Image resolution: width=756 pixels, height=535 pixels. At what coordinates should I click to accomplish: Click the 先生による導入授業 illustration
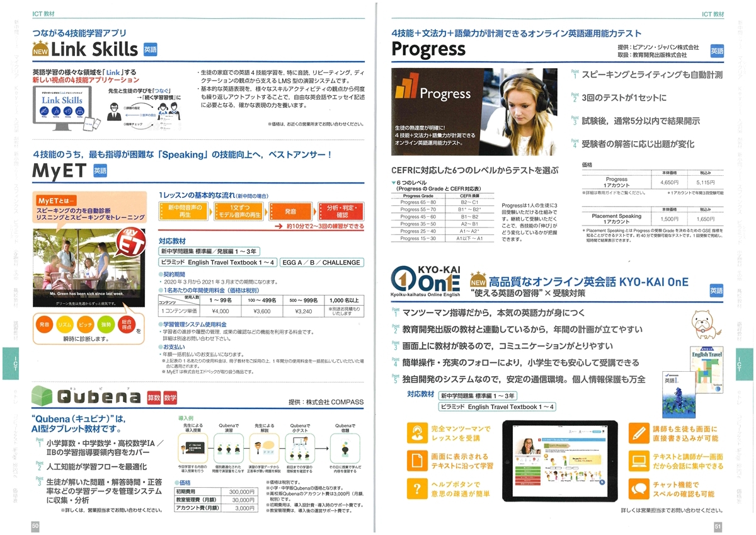pyautogui.click(x=192, y=447)
